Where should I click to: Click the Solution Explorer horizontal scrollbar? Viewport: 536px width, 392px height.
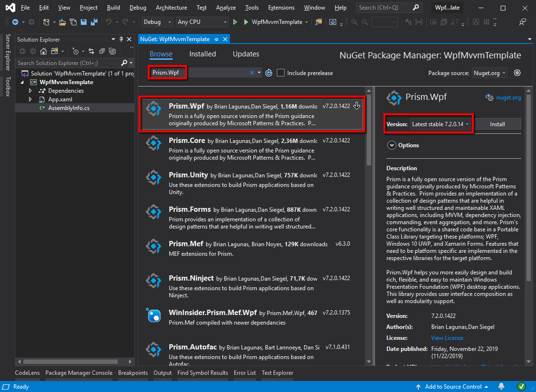70,361
